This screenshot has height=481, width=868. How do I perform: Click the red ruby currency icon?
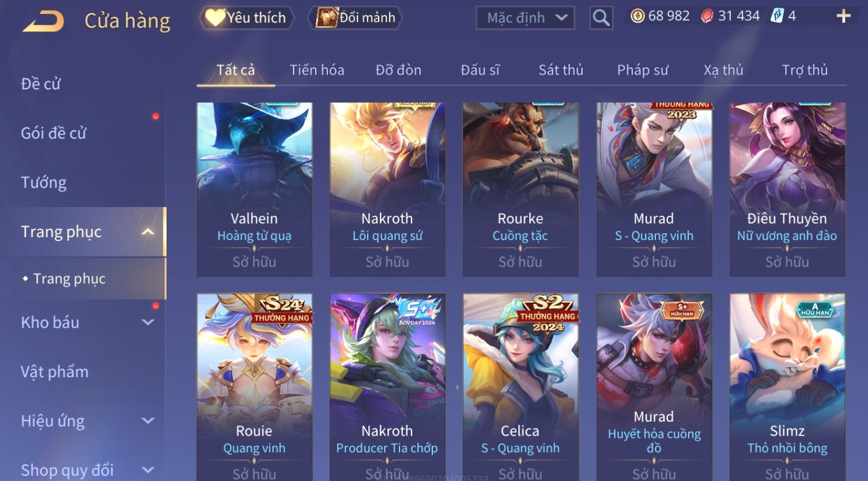pyautogui.click(x=707, y=16)
